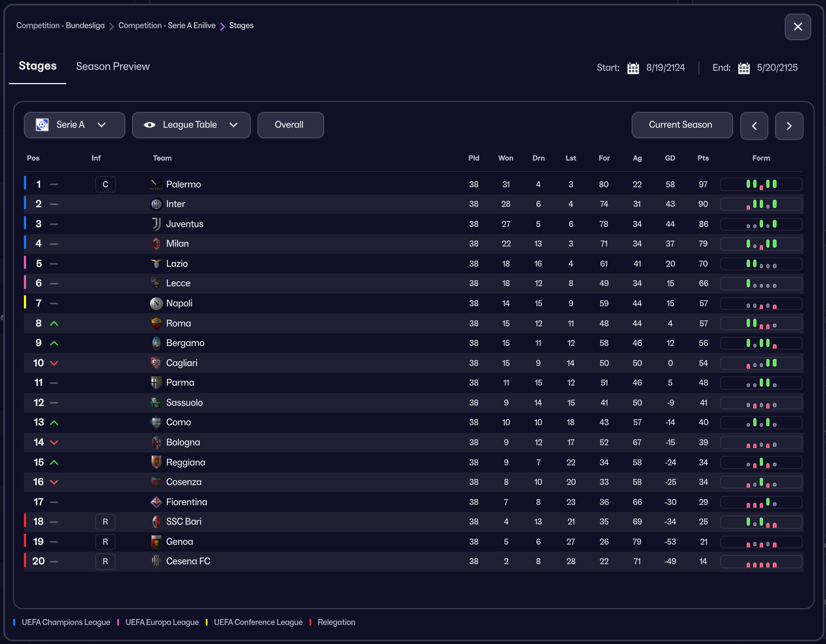The height and width of the screenshot is (644, 826).
Task: Click the Palermo club crest
Action: (x=156, y=185)
